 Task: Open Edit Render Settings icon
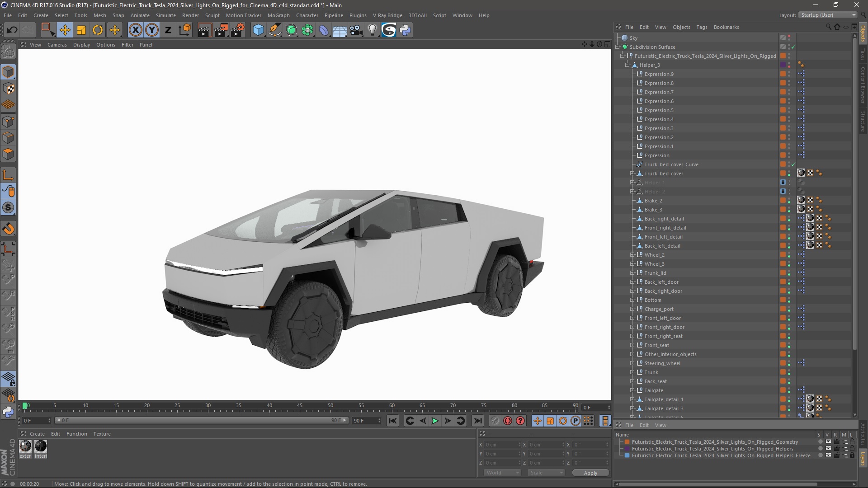[x=238, y=30]
